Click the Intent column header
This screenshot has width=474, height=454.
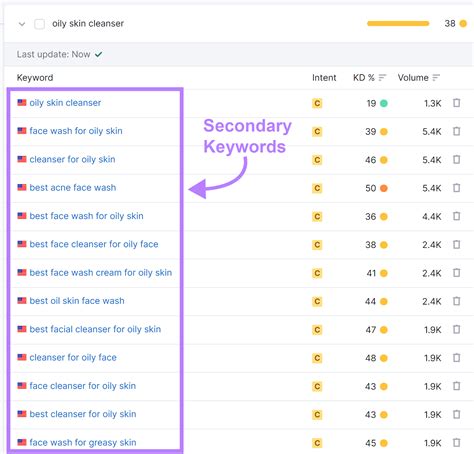[x=324, y=78]
